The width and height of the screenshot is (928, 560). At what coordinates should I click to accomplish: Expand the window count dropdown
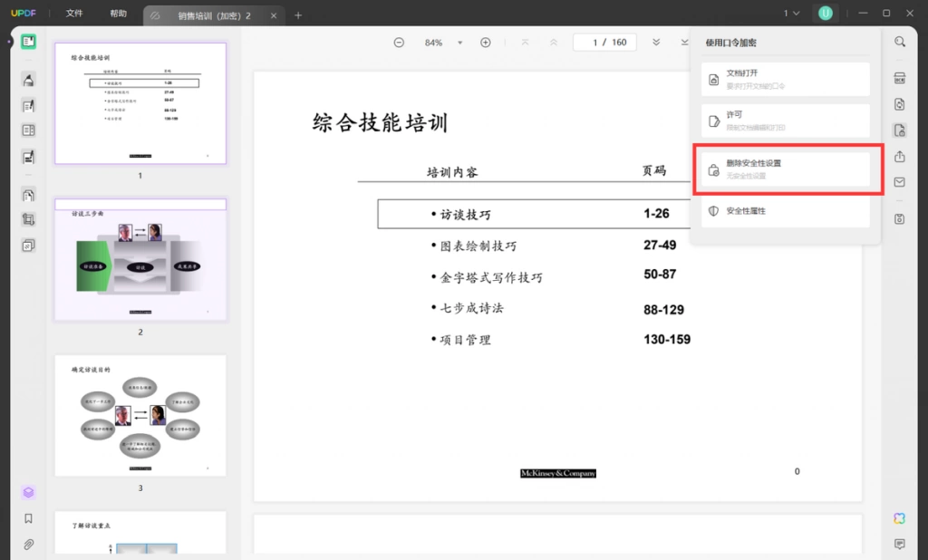coord(792,13)
